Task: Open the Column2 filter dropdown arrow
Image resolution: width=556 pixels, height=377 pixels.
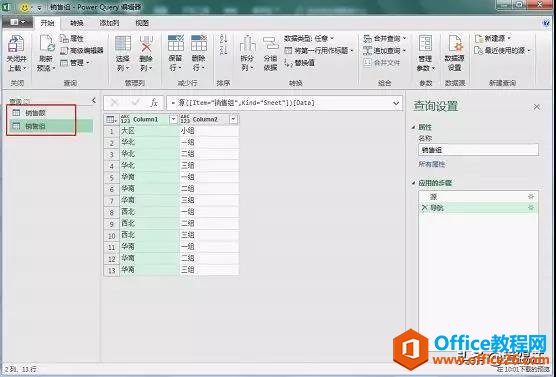Action: [233, 119]
